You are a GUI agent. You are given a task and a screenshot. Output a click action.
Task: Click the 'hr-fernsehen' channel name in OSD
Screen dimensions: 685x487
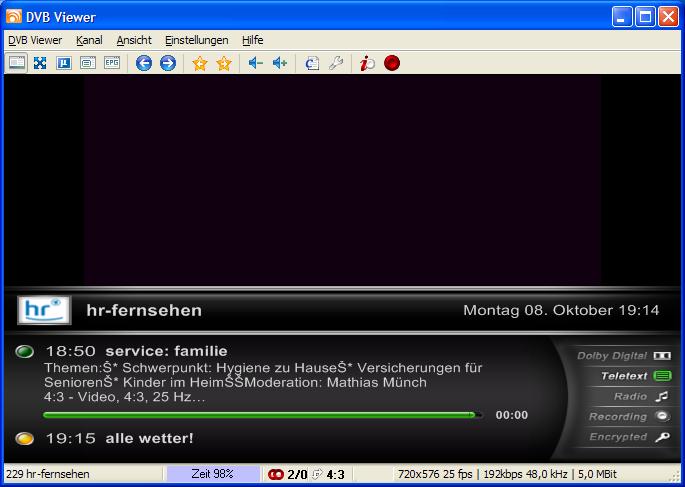(144, 311)
